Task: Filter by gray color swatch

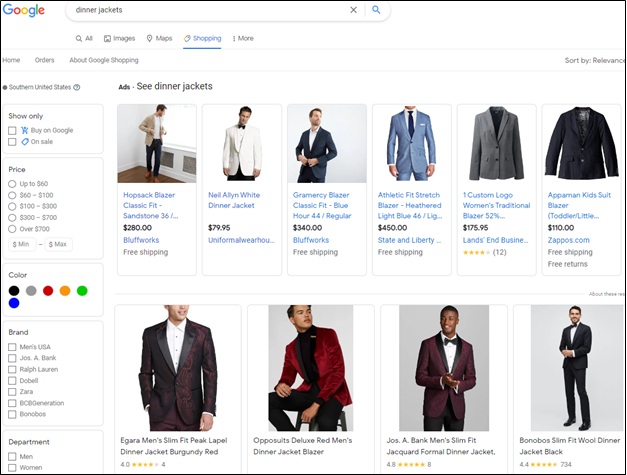Action: tap(31, 291)
